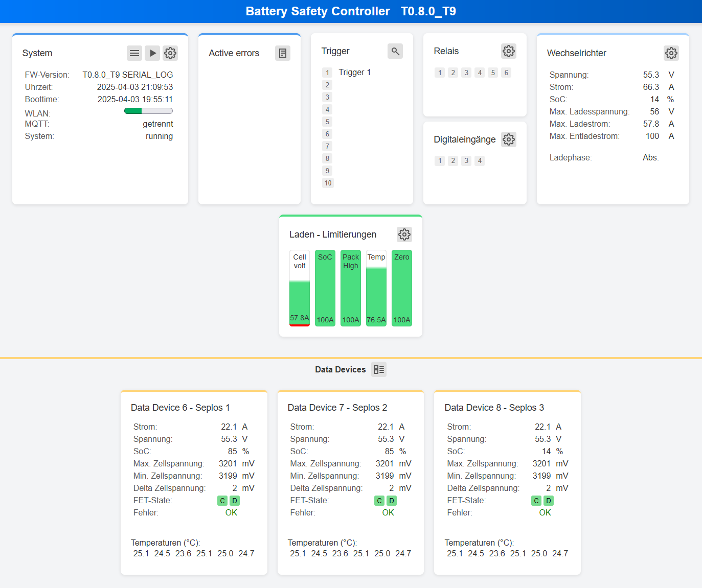Click the Cell volt limit bar
702x588 pixels.
(300, 288)
